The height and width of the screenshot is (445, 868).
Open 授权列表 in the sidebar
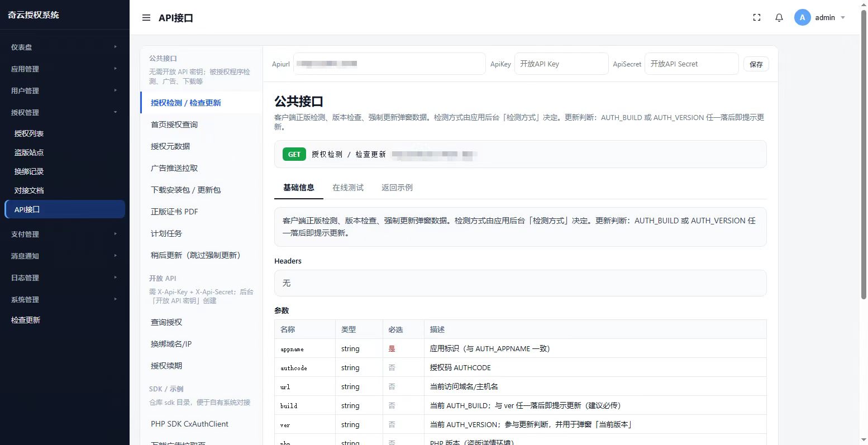pyautogui.click(x=65, y=133)
